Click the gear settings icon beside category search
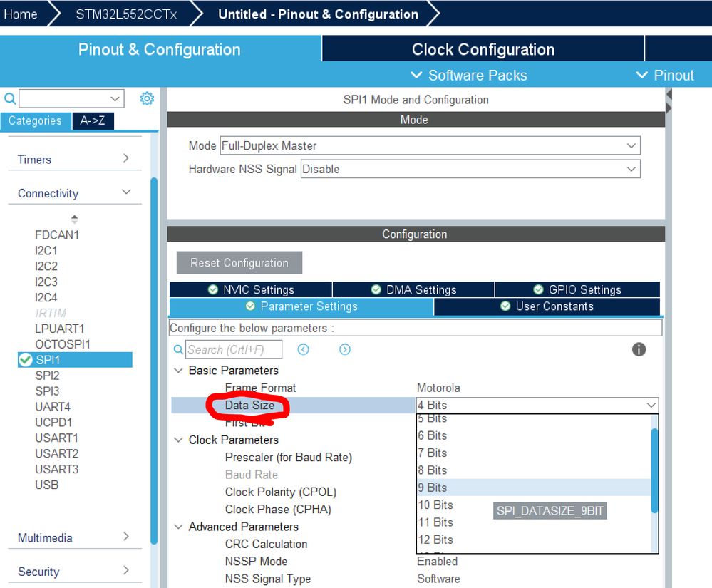 pyautogui.click(x=147, y=98)
